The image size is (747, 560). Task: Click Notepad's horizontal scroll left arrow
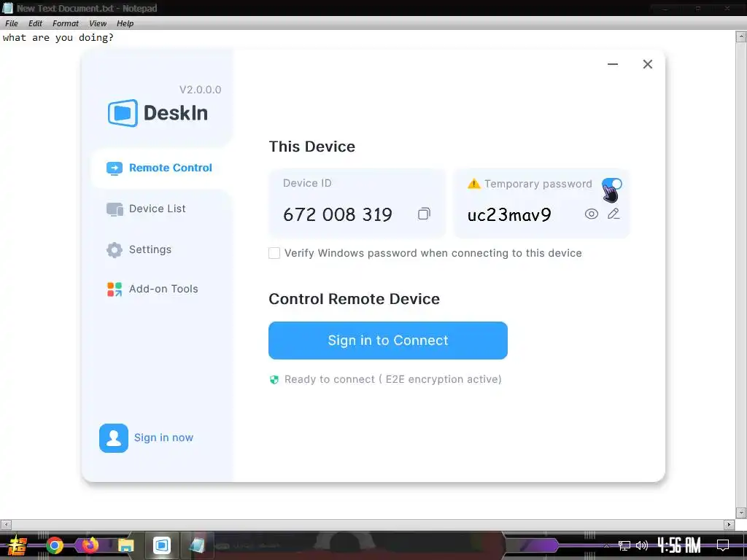tap(6, 525)
